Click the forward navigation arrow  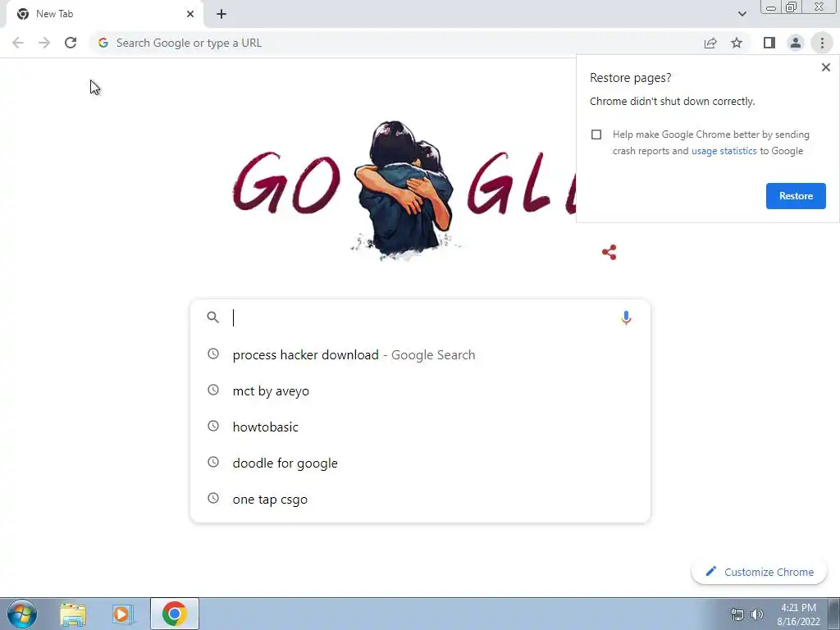(44, 43)
